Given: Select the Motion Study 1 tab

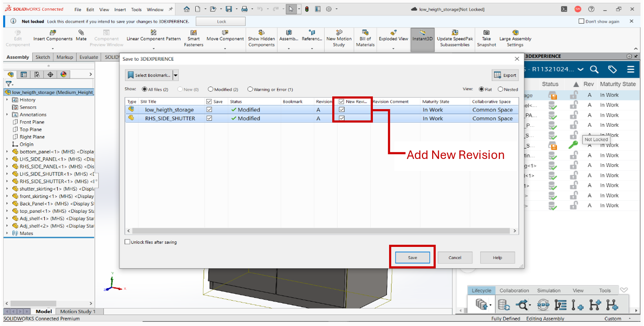Looking at the screenshot, I should (x=78, y=311).
